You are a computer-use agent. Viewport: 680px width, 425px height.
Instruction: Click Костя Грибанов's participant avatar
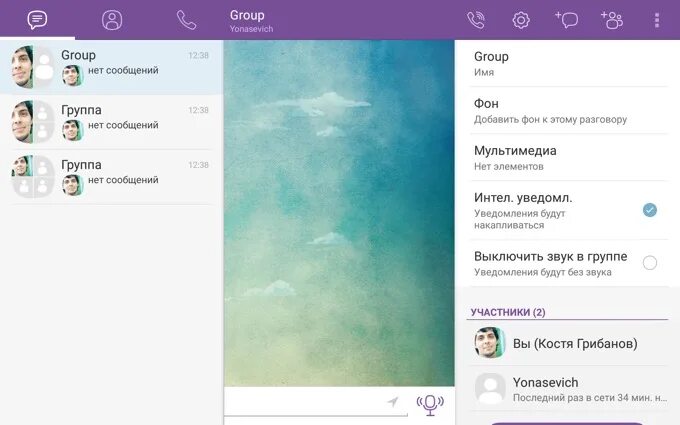[490, 343]
